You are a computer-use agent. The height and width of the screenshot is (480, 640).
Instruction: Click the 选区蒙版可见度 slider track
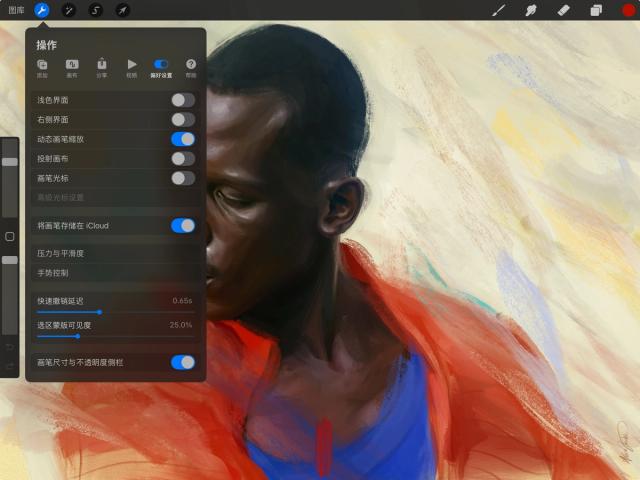[x=115, y=337]
